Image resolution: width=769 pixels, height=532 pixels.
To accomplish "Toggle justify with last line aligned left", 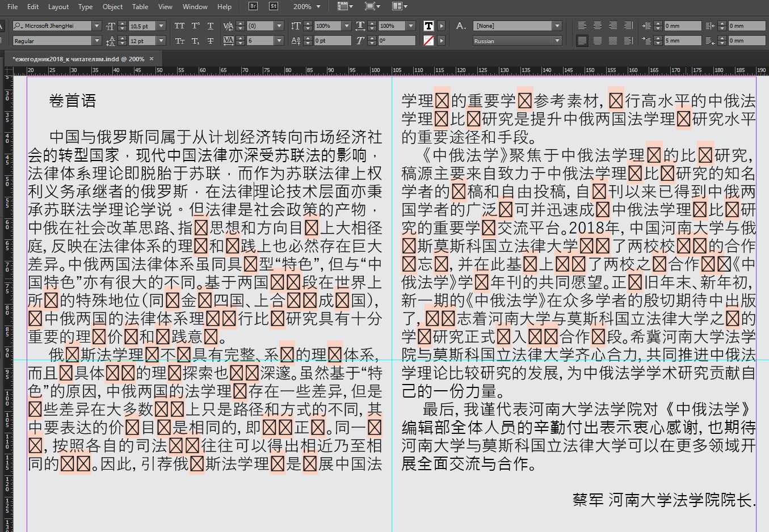I will click(x=582, y=41).
